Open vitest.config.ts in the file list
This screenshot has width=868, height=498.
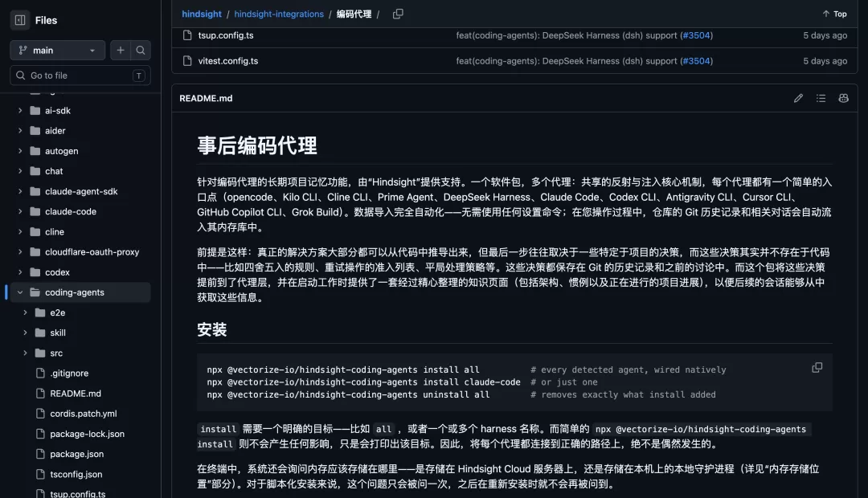228,61
